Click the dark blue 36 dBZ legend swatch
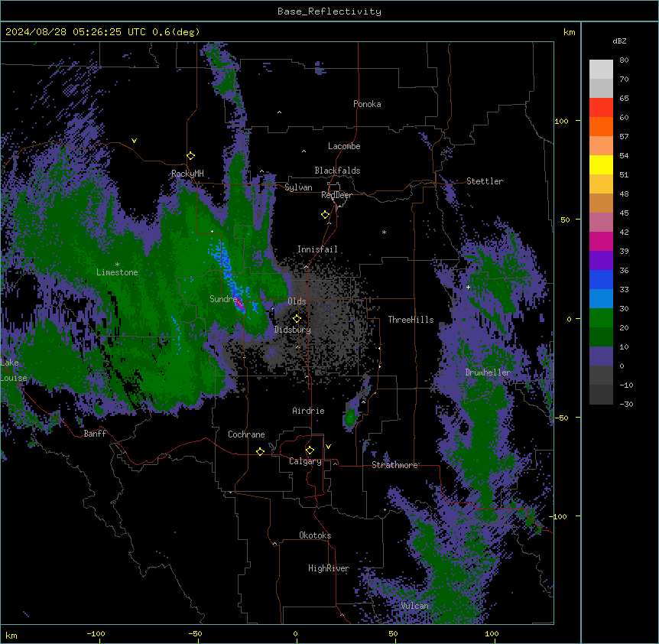Viewport: 659px width, 644px height. coord(601,279)
